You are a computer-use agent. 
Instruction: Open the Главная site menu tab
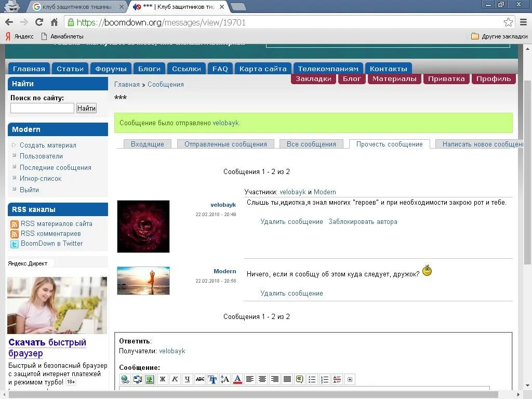(29, 69)
